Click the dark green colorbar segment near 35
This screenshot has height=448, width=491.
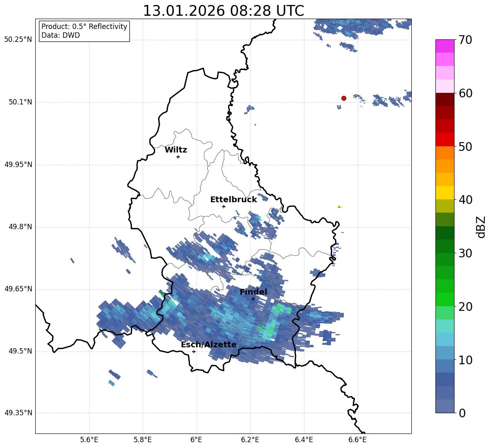click(x=445, y=233)
